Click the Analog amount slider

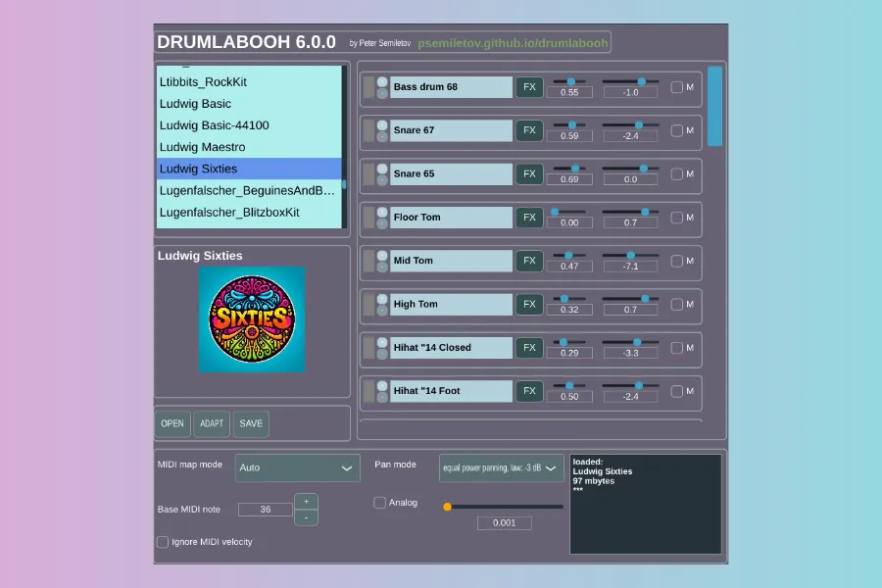pos(505,507)
